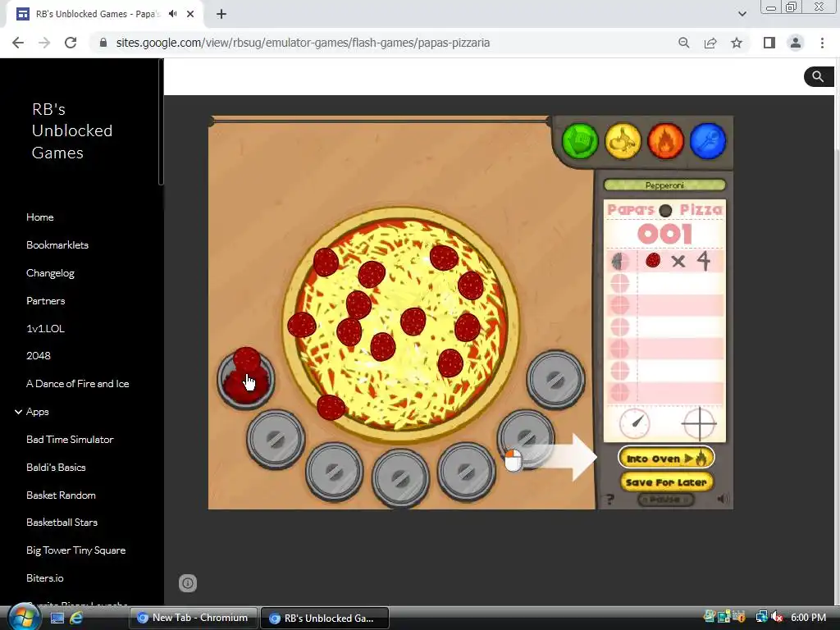Screen dimensions: 840x630
Task: Launch Internet Explorer from quick launch
Action: coord(76,618)
